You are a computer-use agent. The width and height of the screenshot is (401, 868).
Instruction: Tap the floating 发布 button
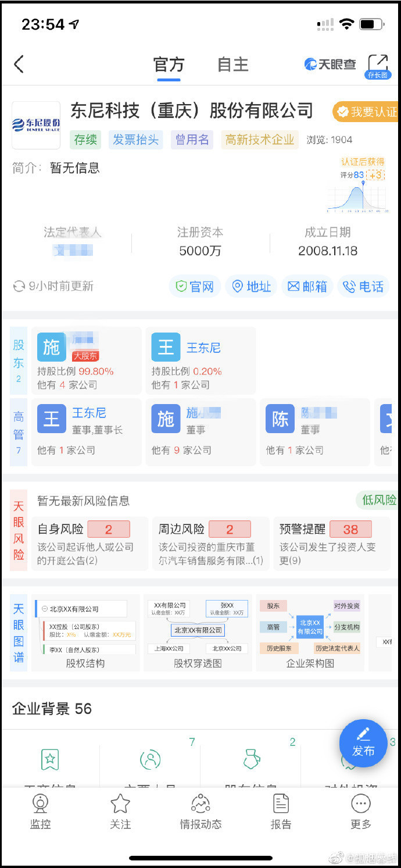point(363,744)
